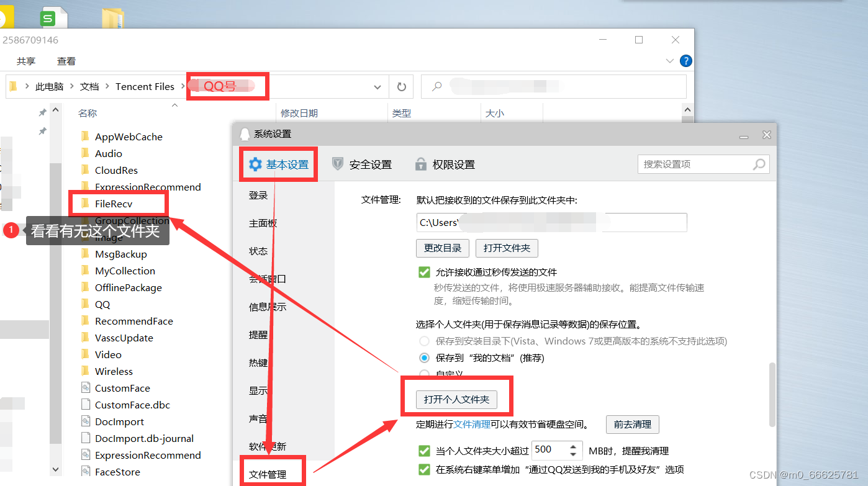Expand chevron after 文档 in breadcrumb
868x486 pixels.
click(x=107, y=87)
